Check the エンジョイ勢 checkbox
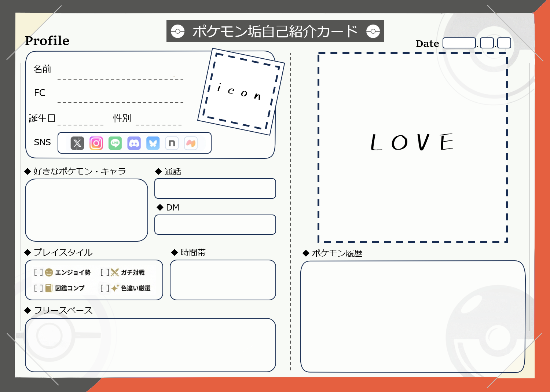550x392 pixels. tap(38, 272)
